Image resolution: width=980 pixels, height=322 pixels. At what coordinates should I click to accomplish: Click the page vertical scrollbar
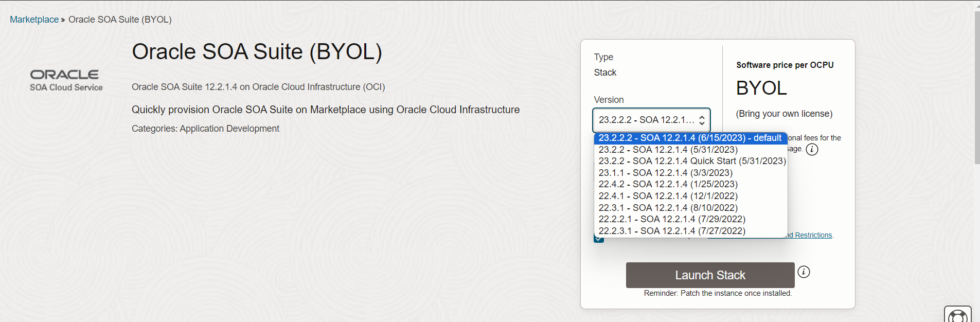977,87
